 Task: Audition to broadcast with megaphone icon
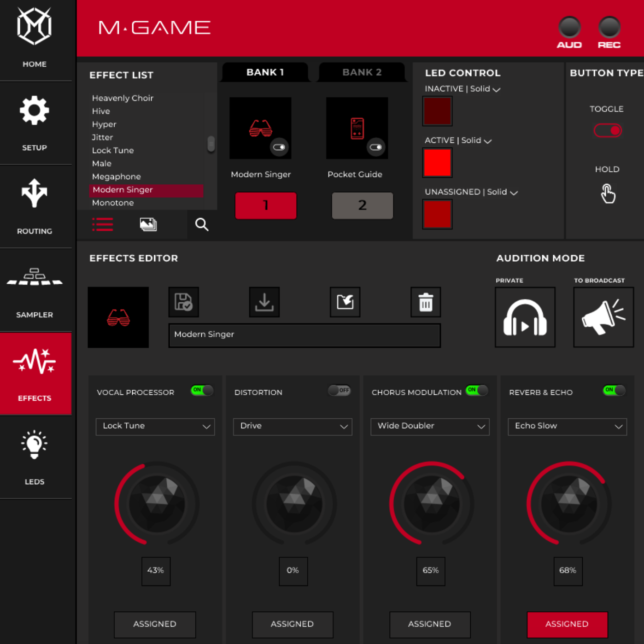(x=603, y=317)
